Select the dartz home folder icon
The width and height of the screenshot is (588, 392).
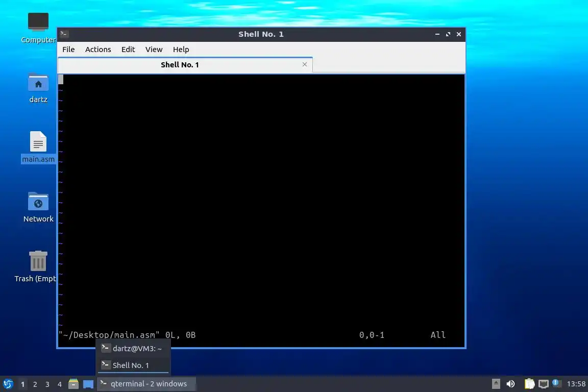click(x=38, y=88)
